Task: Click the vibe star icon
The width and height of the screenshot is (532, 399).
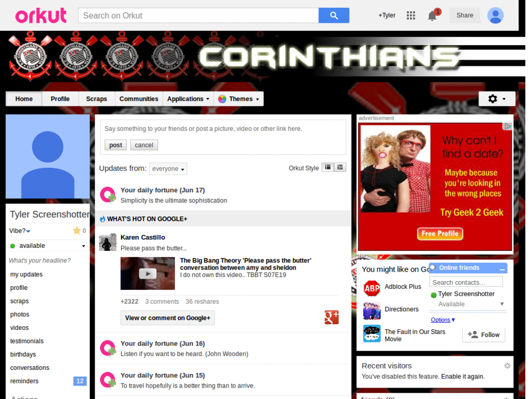Action: point(77,231)
